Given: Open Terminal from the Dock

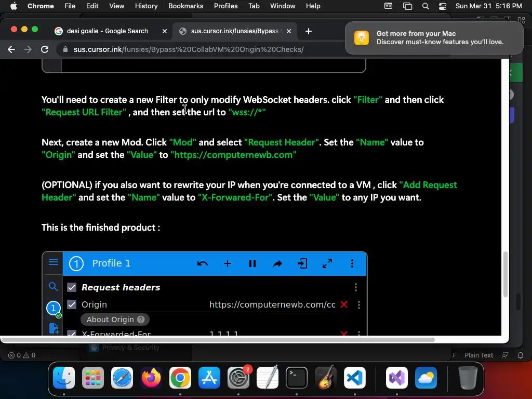Looking at the screenshot, I should (x=297, y=378).
